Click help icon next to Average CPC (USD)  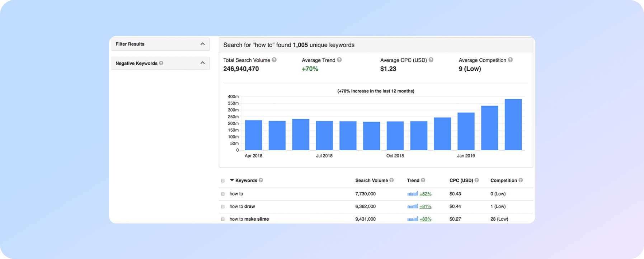pos(431,60)
